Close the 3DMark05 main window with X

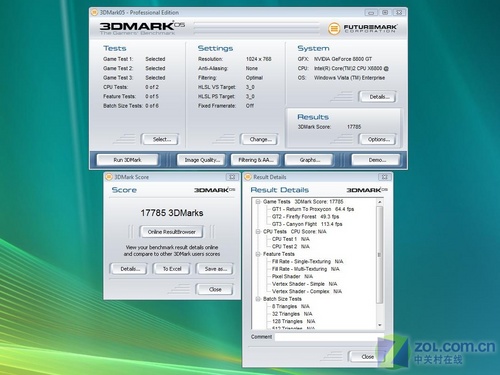[x=399, y=13]
